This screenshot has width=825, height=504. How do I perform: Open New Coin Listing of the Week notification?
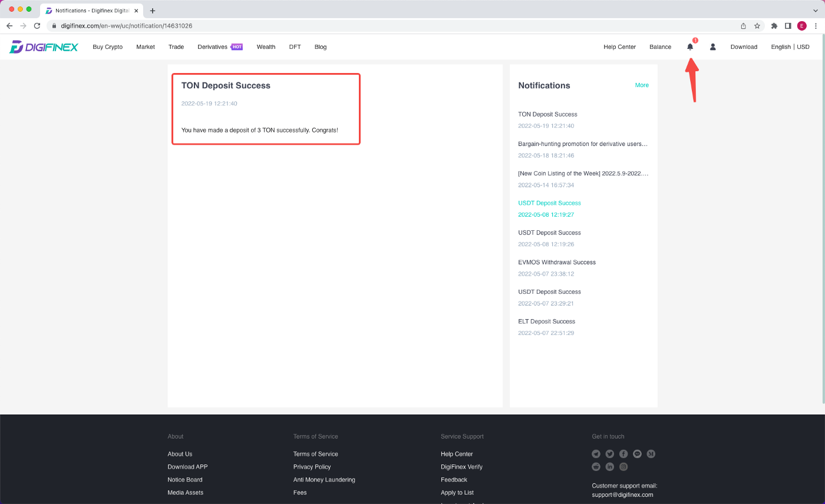(x=583, y=174)
